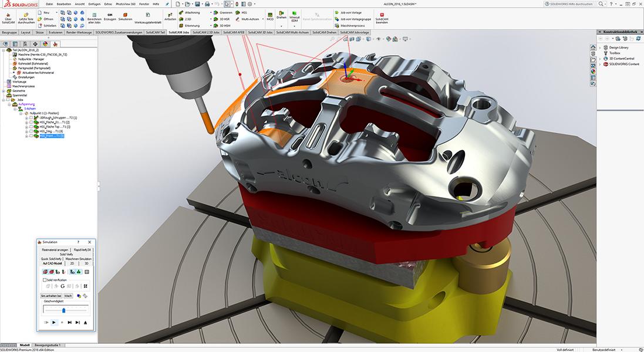Open the Options gear icon
Image resolution: width=644 pixels, height=352 pixels.
[x=249, y=4]
